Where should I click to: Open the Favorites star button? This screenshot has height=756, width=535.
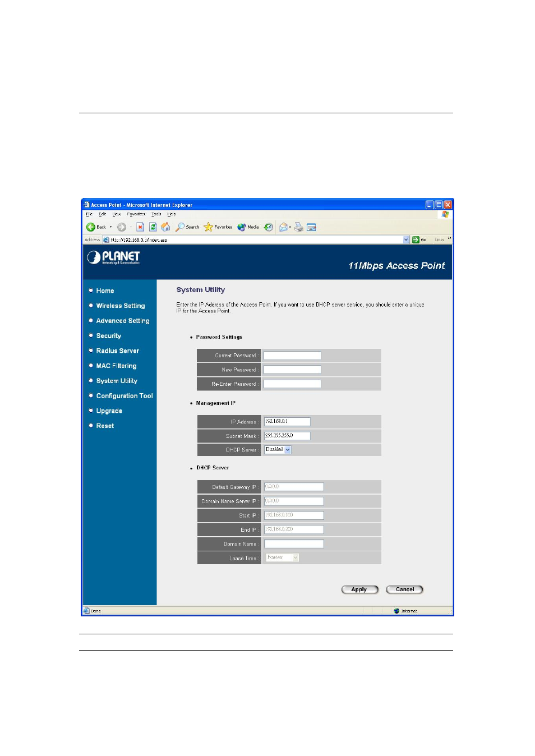tap(218, 227)
